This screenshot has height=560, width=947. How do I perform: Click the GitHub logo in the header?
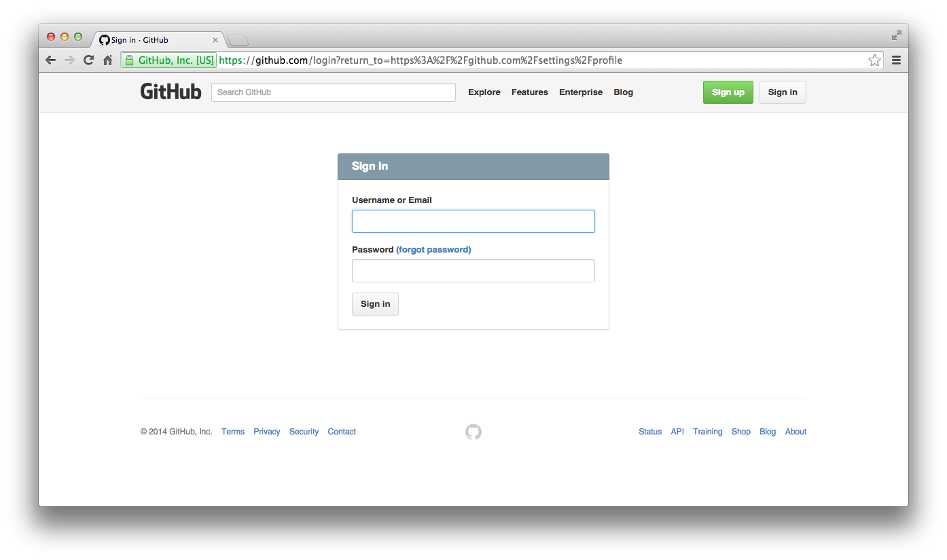(171, 92)
